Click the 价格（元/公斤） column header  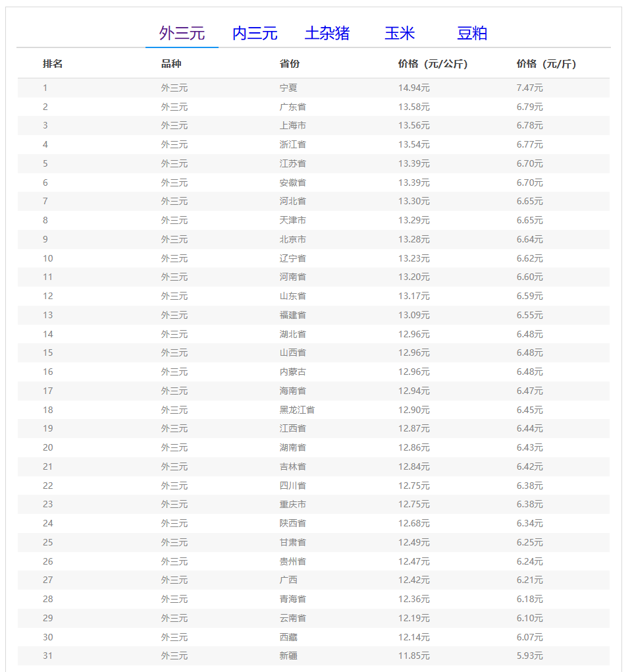433,64
